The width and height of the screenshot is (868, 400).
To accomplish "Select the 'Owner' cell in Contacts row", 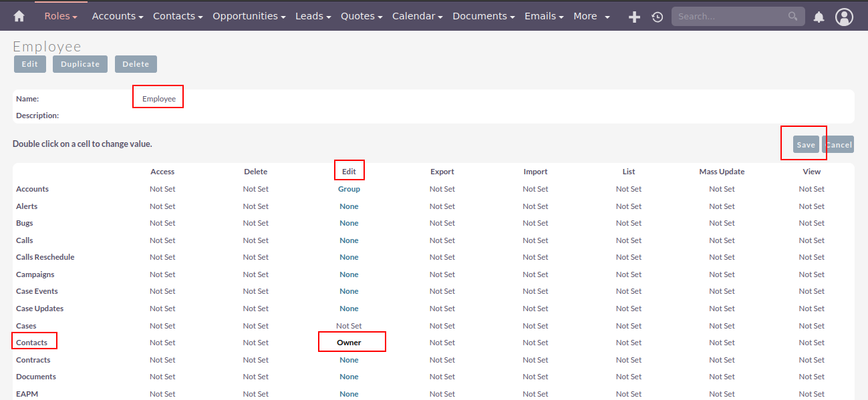I will [349, 343].
